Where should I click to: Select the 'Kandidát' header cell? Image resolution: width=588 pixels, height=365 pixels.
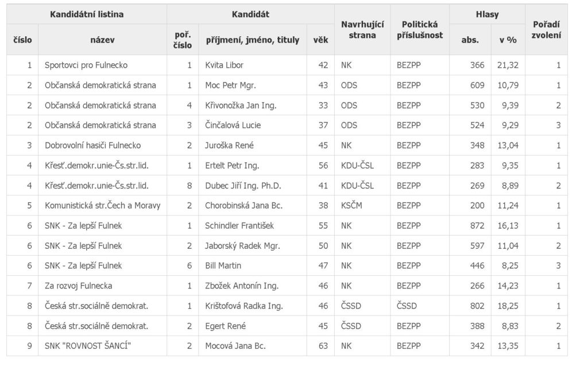pyautogui.click(x=250, y=14)
